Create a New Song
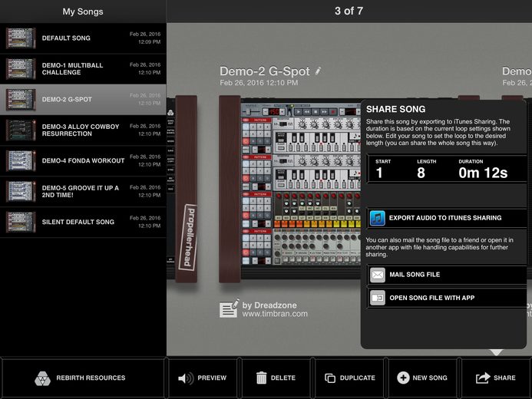Viewport: 532px width, 399px height. [x=423, y=378]
